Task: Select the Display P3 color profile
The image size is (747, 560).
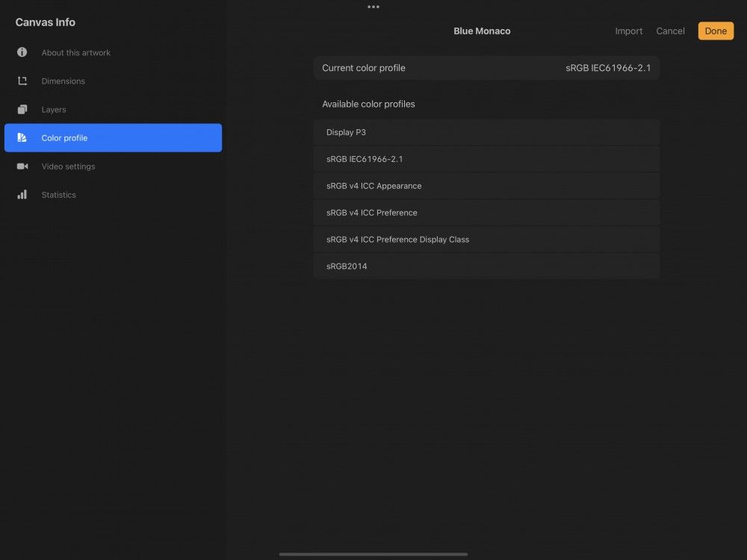Action: [486, 132]
